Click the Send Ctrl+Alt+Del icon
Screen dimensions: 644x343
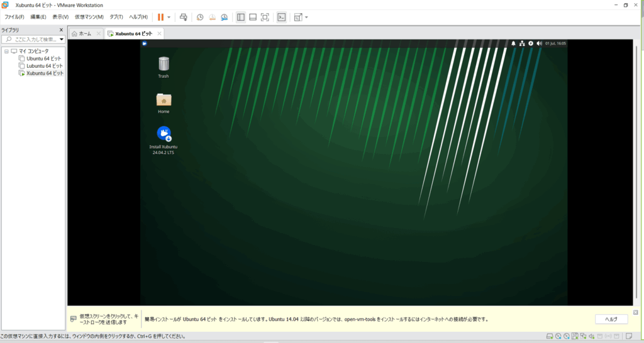[x=183, y=17]
